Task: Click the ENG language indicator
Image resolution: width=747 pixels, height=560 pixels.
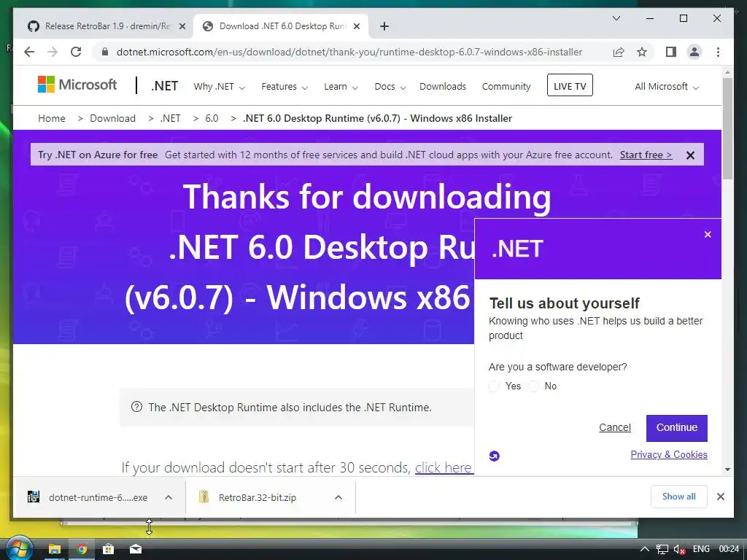Action: point(701,549)
